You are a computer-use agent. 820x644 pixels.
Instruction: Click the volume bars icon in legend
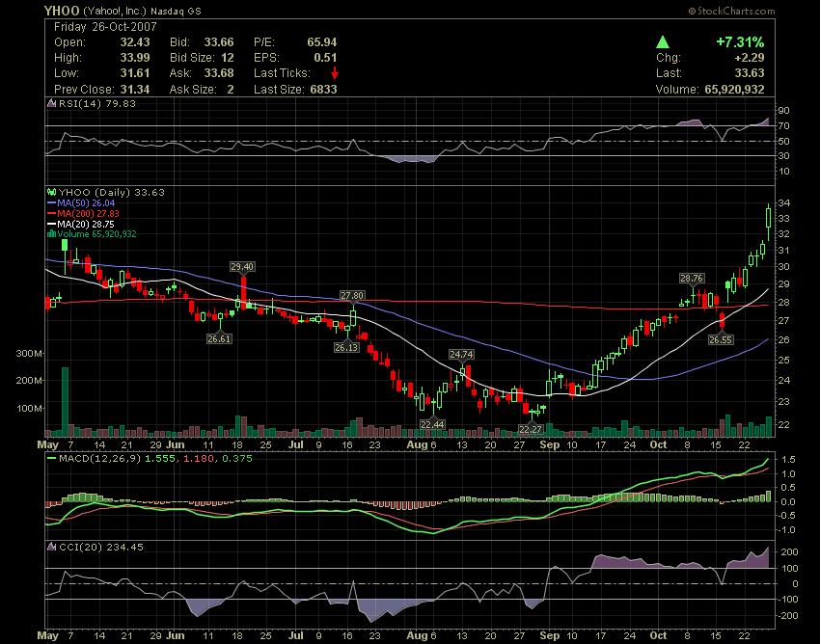(51, 233)
